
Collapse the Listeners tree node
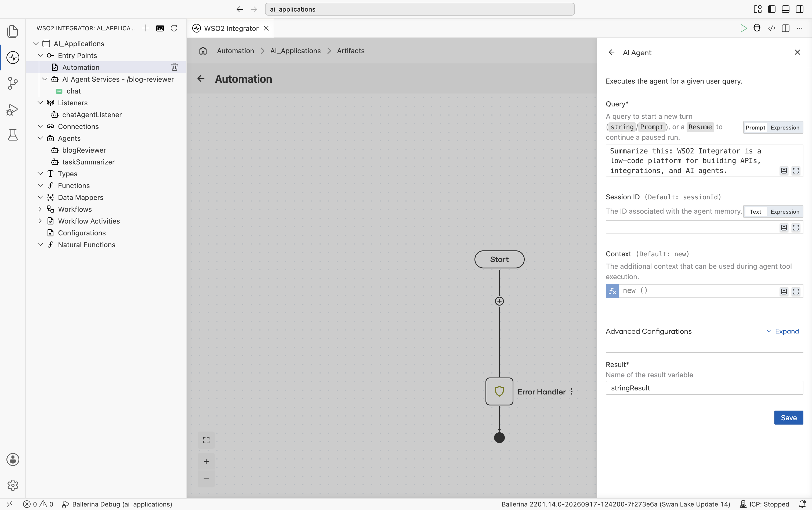tap(40, 103)
